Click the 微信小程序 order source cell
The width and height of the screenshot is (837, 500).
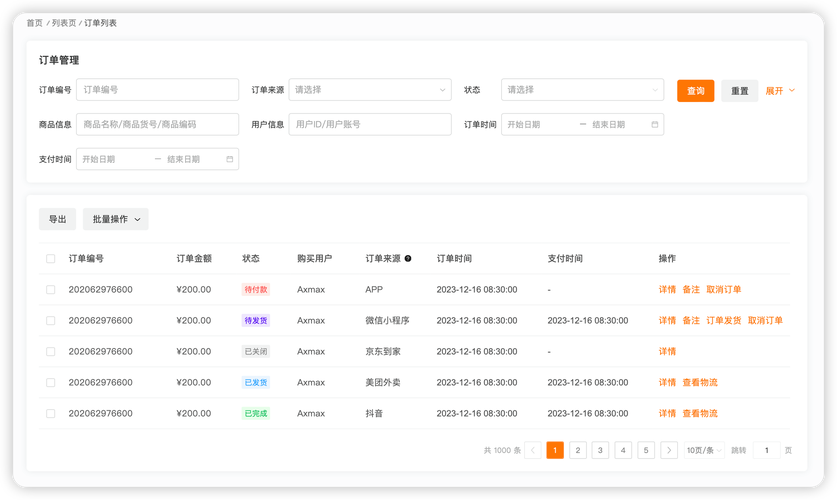point(388,321)
